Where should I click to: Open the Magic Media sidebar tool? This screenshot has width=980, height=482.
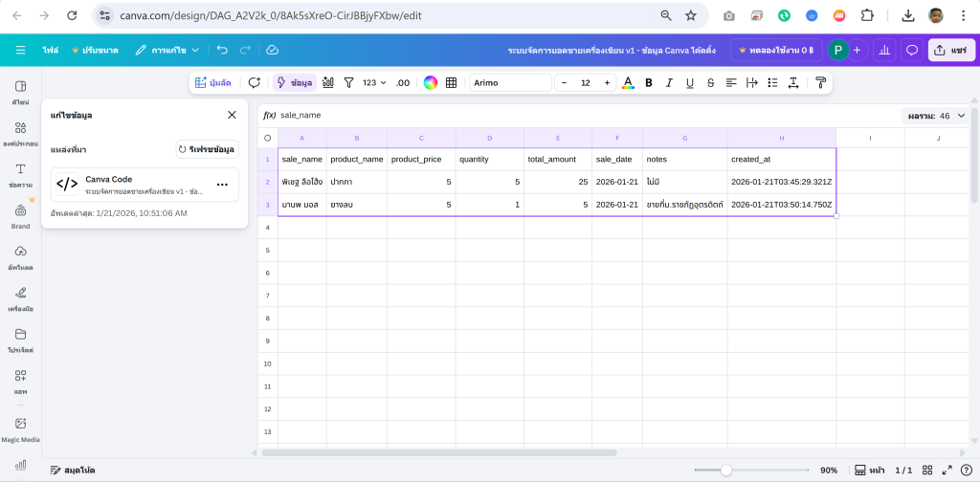[x=20, y=428]
